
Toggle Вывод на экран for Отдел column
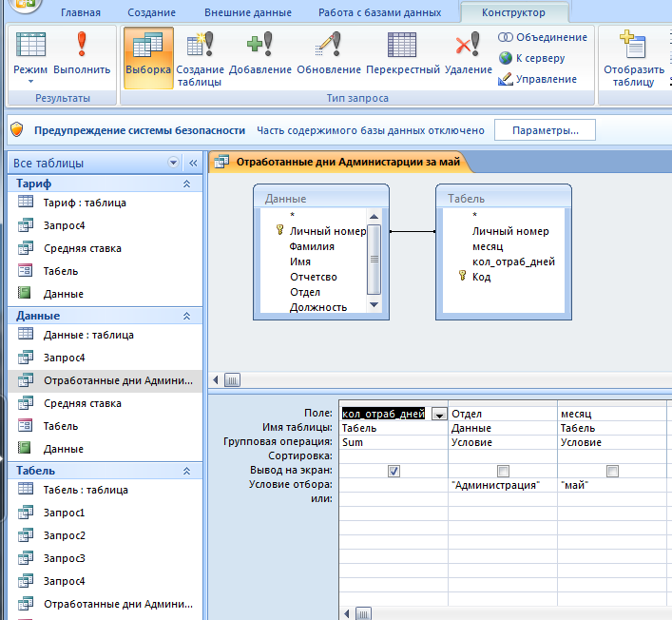(x=503, y=472)
